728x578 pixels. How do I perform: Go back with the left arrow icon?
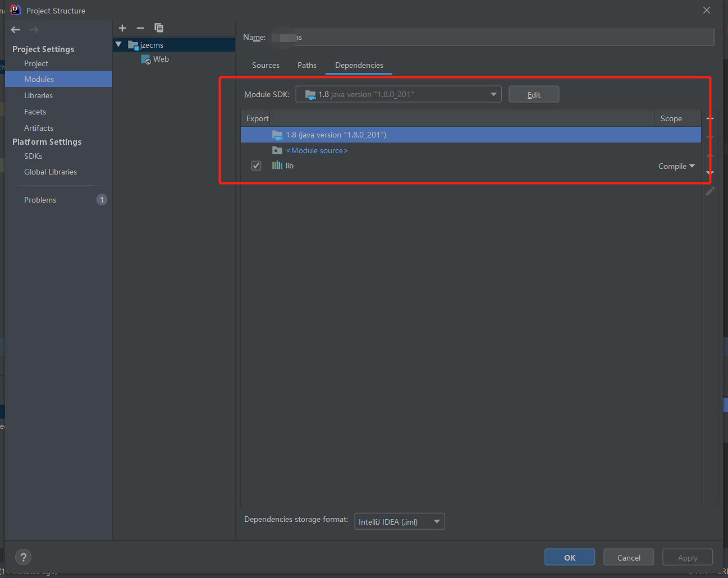click(x=16, y=30)
